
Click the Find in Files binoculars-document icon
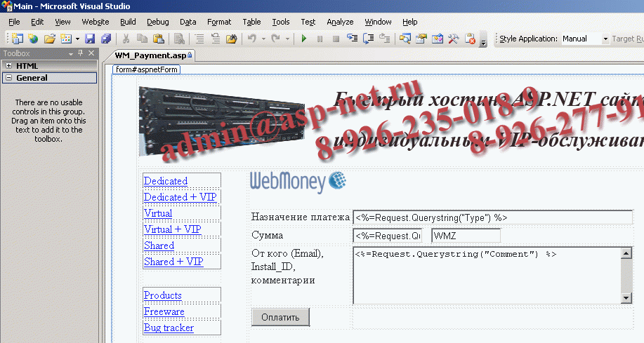click(x=179, y=39)
